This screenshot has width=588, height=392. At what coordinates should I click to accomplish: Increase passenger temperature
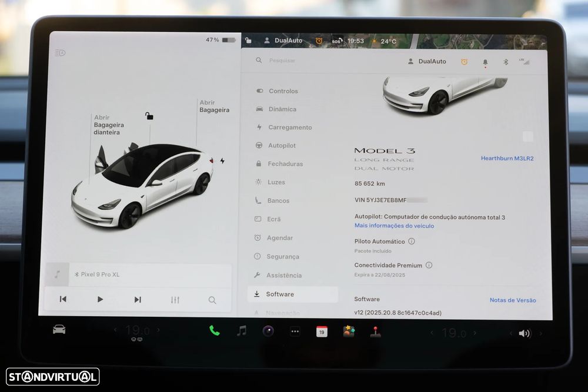(x=475, y=333)
